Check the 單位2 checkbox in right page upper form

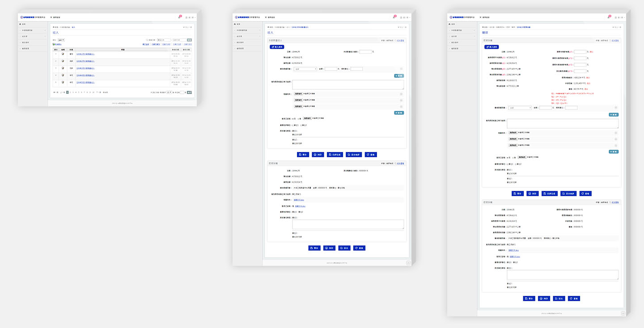point(516,164)
